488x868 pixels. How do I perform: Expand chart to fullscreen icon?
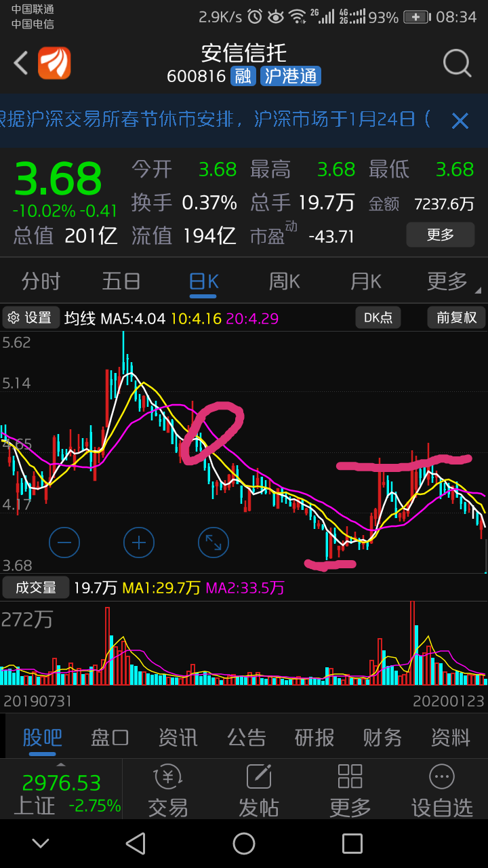pyautogui.click(x=213, y=542)
